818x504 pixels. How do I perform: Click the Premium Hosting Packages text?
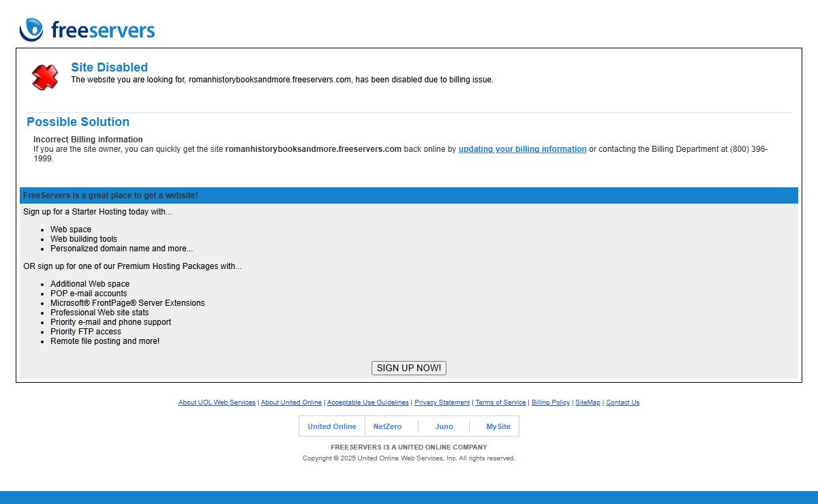click(132, 266)
